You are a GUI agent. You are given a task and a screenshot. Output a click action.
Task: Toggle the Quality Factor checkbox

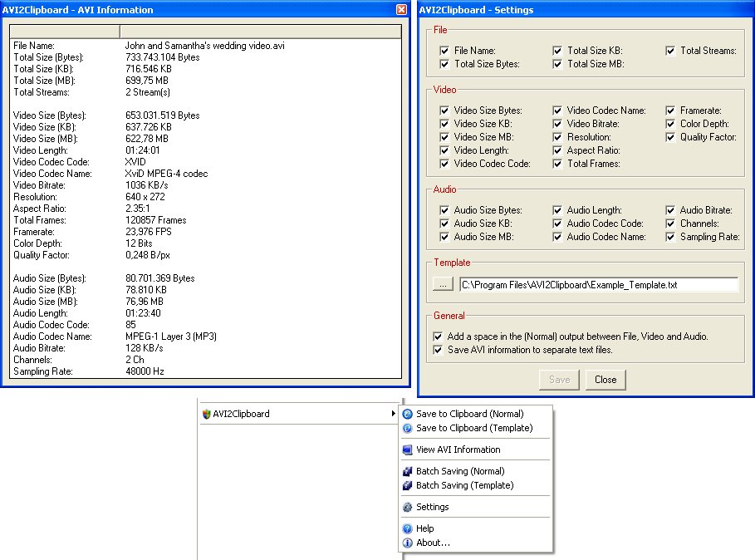tap(670, 137)
